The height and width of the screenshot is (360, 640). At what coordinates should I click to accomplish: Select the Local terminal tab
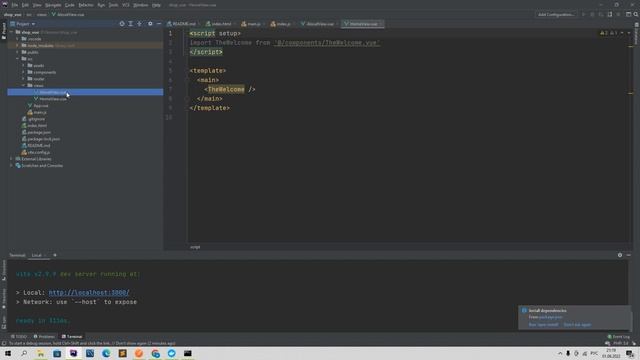point(37,255)
